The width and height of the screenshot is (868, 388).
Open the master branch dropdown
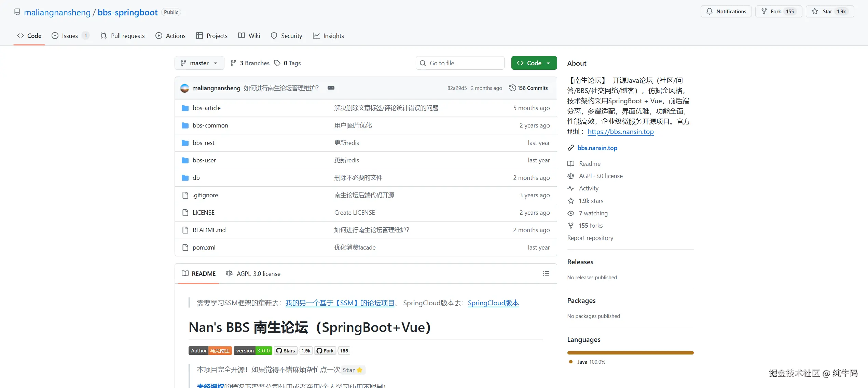click(x=199, y=63)
